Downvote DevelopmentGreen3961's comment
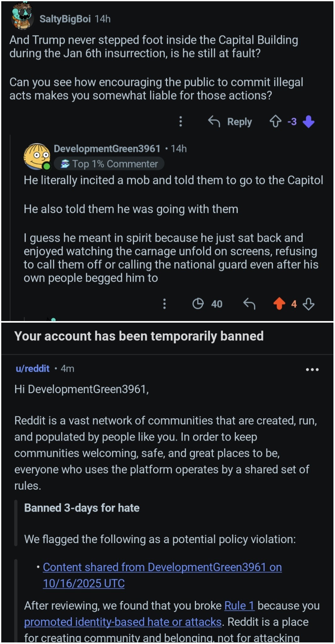This screenshot has height=644, width=335. click(x=309, y=304)
